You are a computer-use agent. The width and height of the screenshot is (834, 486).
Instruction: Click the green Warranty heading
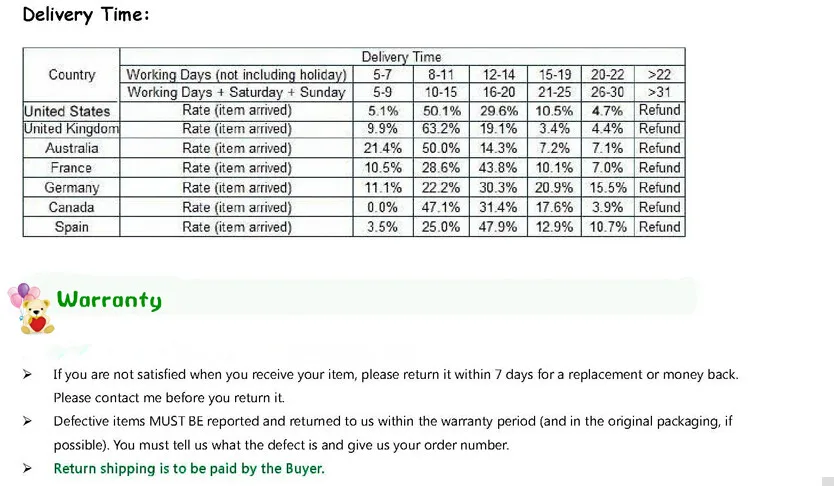[x=109, y=300]
